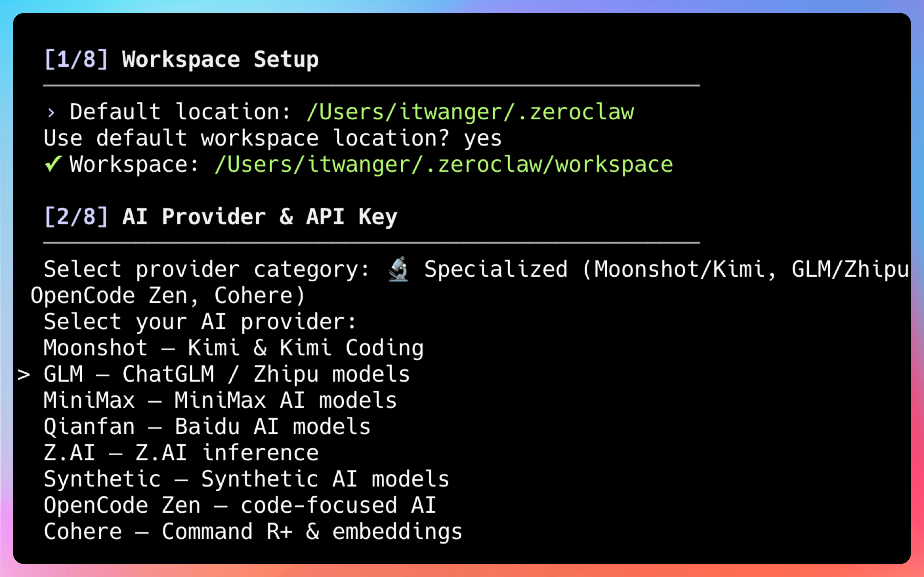The height and width of the screenshot is (577, 924).
Task: Choose the GLM ChatGLM / Zhipu models option
Action: click(226, 374)
